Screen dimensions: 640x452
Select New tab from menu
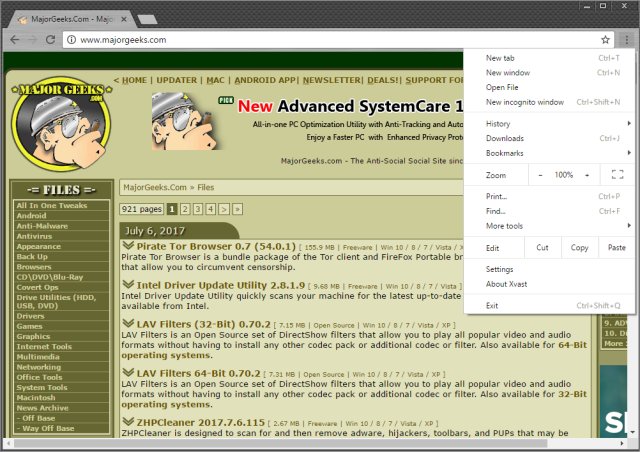(x=549, y=58)
